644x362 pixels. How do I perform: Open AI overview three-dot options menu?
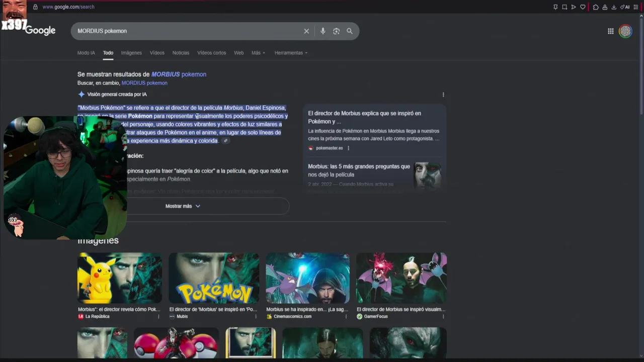coord(443,95)
